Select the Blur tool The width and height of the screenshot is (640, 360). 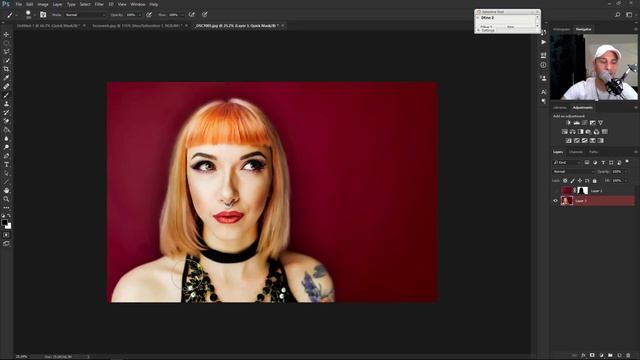pyautogui.click(x=6, y=138)
